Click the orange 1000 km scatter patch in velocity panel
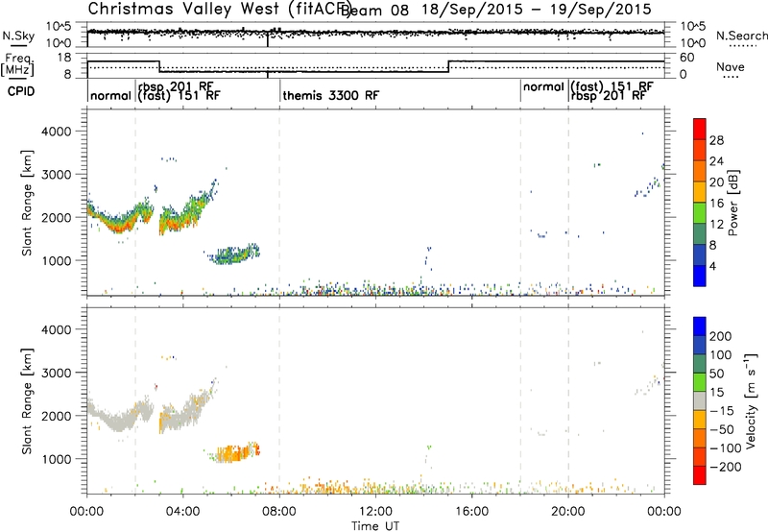The width and height of the screenshot is (768, 532). click(235, 452)
